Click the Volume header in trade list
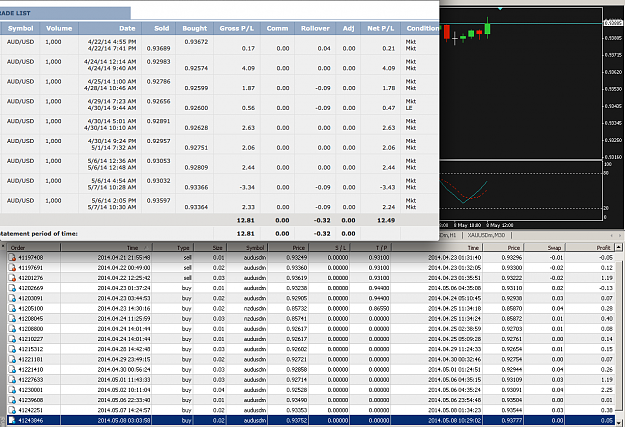This screenshot has height=427, width=625. 59,28
